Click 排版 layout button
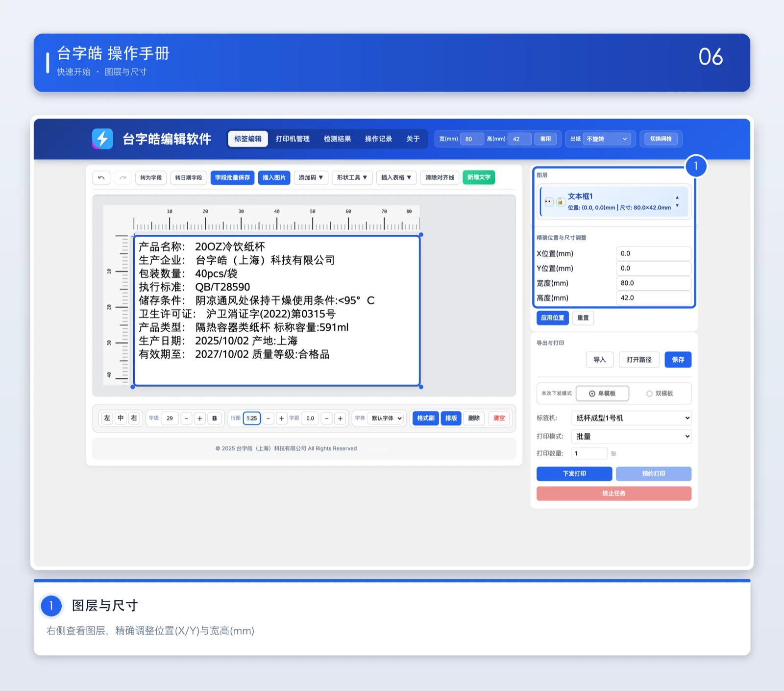 tap(451, 418)
